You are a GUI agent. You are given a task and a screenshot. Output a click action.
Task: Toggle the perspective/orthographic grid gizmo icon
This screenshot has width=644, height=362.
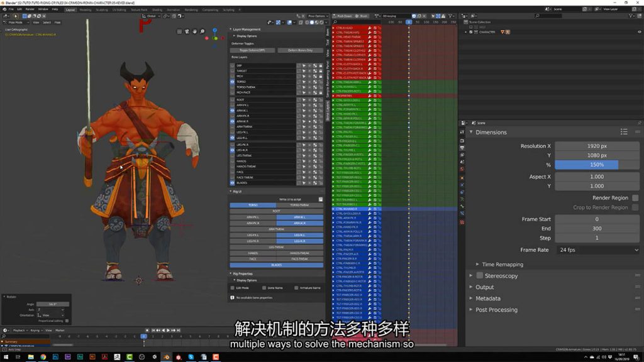(179, 31)
